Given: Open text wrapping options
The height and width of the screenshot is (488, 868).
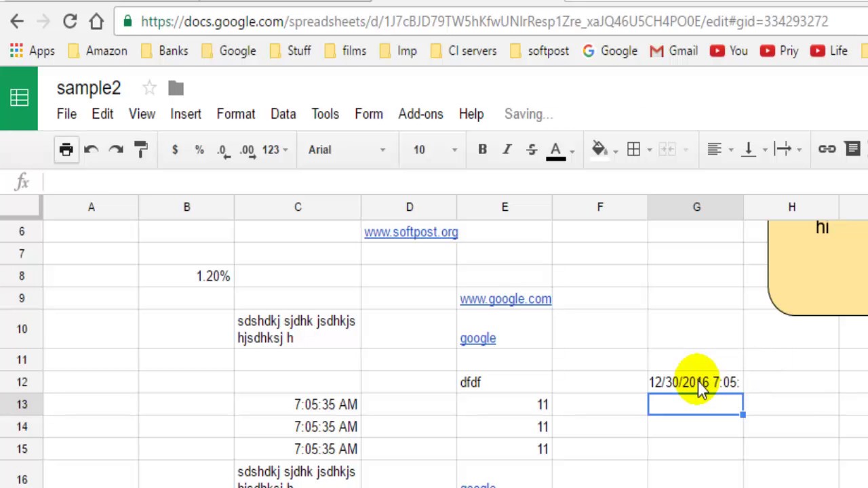Looking at the screenshot, I should click(x=783, y=149).
